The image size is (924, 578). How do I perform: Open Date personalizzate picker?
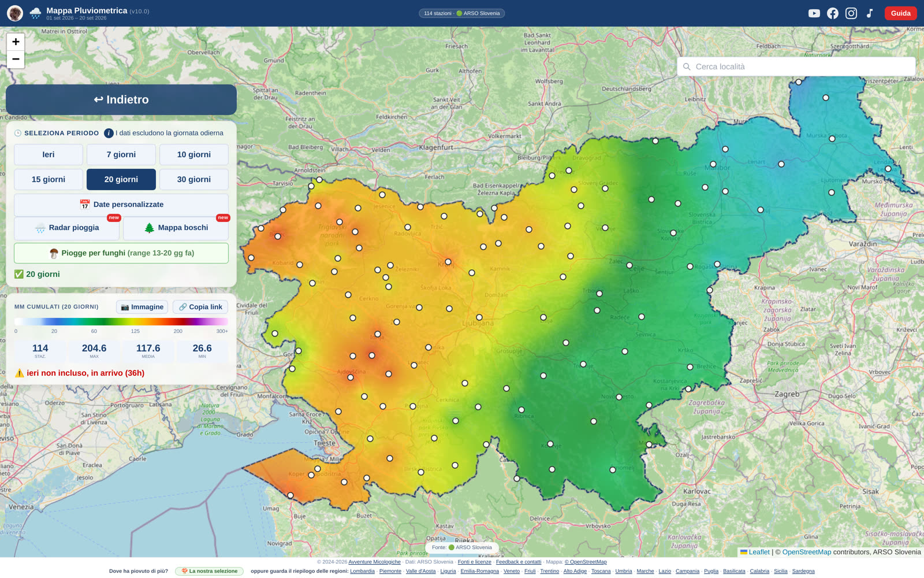121,205
